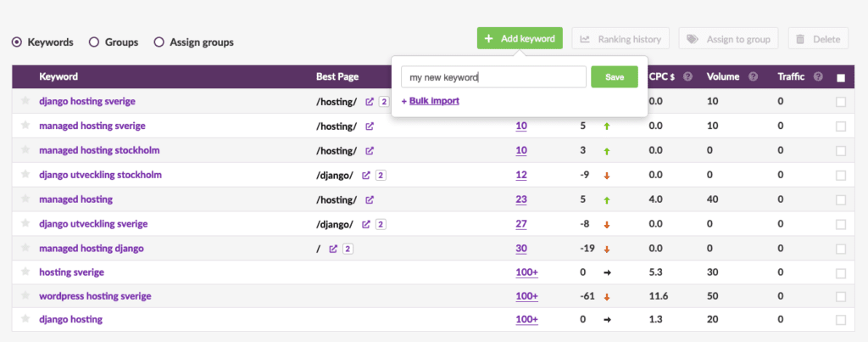
Task: Open external page icon for django utveckling stockholm
Action: pos(366,176)
